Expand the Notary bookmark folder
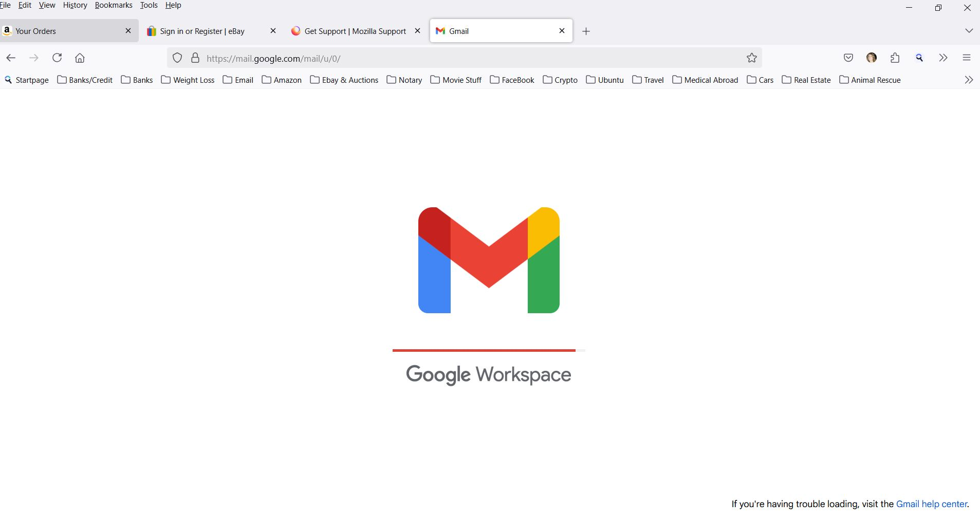 [x=404, y=80]
